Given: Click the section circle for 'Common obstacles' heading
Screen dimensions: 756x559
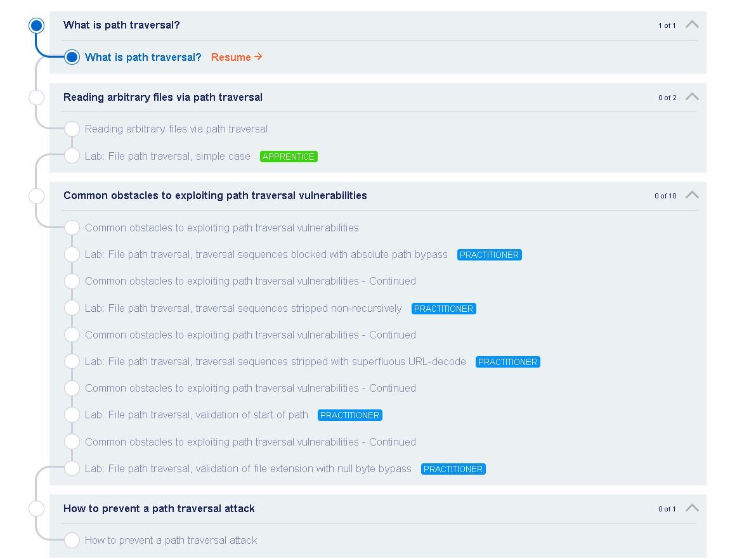Looking at the screenshot, I should pos(37,196).
